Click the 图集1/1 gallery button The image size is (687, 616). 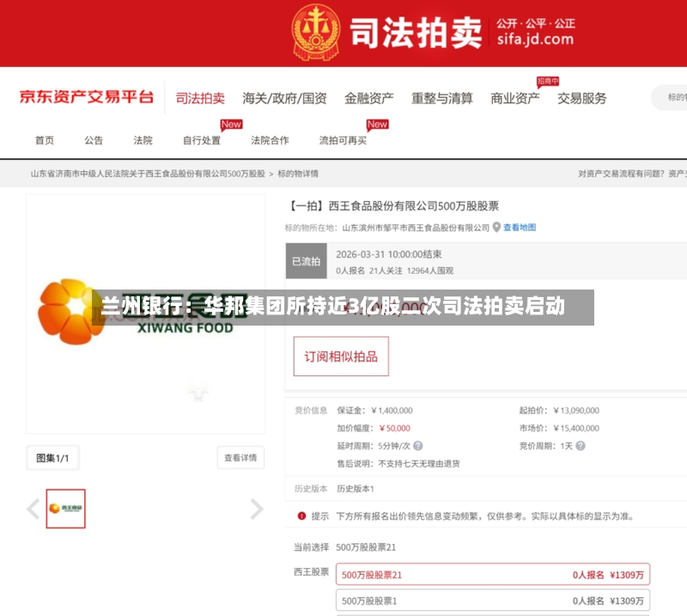coord(52,458)
